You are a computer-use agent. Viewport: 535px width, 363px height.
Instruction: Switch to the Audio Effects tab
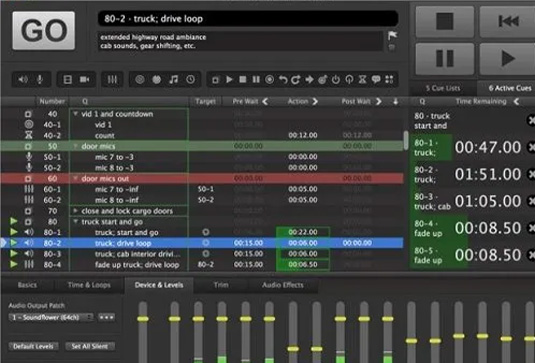point(283,285)
